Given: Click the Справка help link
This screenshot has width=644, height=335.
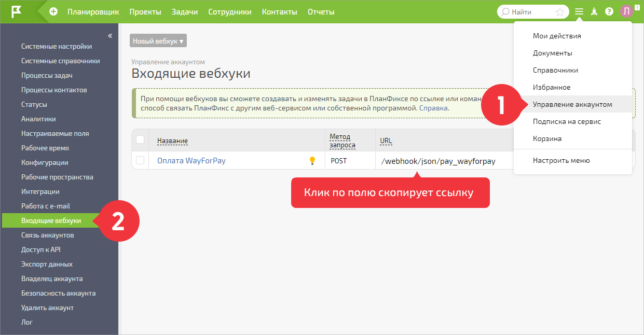Looking at the screenshot, I should click(433, 108).
